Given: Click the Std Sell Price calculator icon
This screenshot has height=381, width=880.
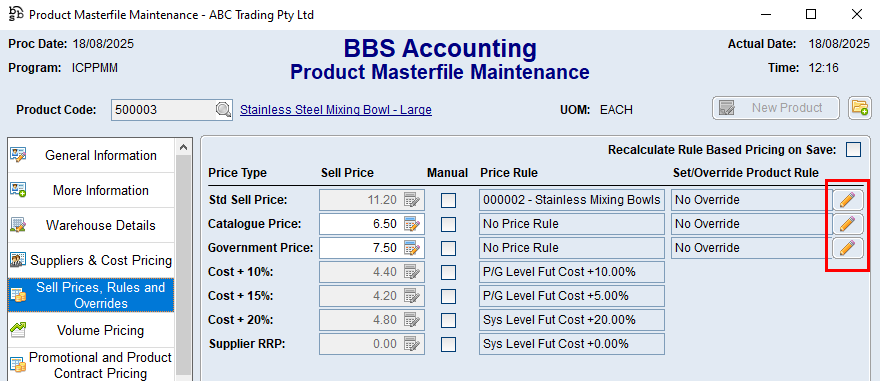Looking at the screenshot, I should click(x=411, y=200).
